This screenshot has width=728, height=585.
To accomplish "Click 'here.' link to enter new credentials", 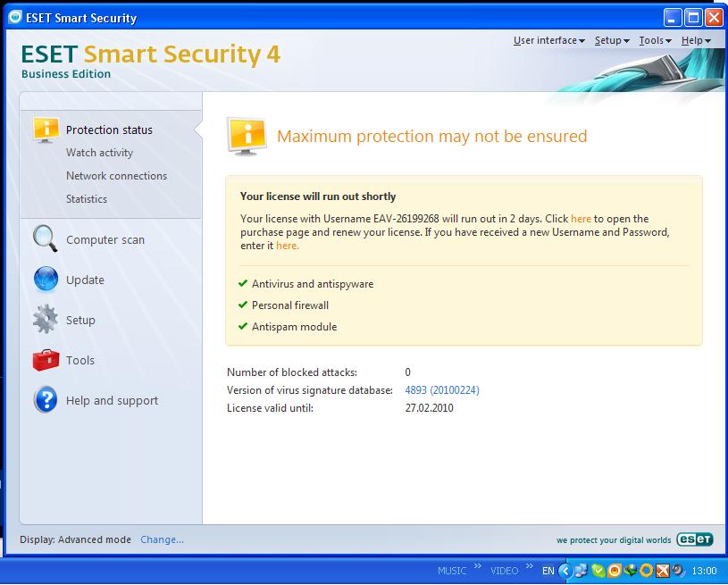I will (x=288, y=246).
